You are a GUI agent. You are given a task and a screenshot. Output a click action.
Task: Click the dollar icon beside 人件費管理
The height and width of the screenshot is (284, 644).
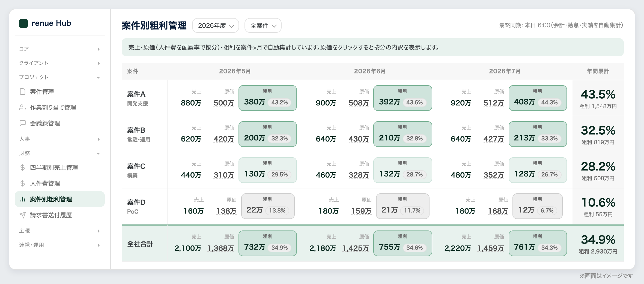(23, 183)
